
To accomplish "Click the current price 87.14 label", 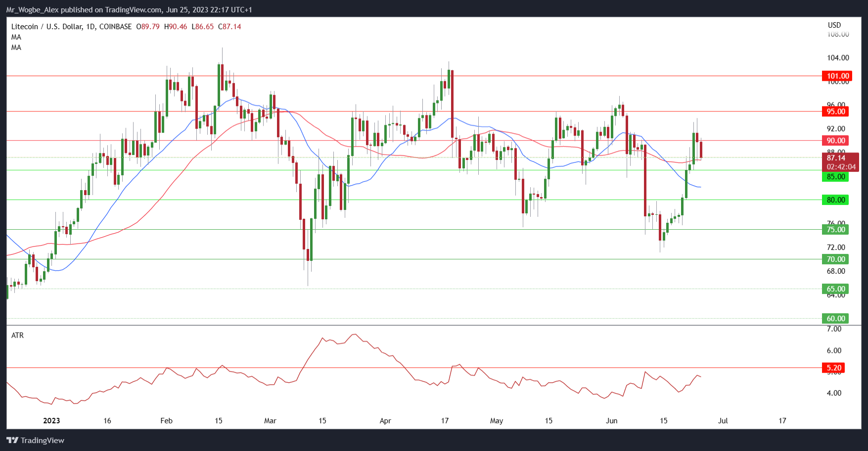I will tap(836, 158).
